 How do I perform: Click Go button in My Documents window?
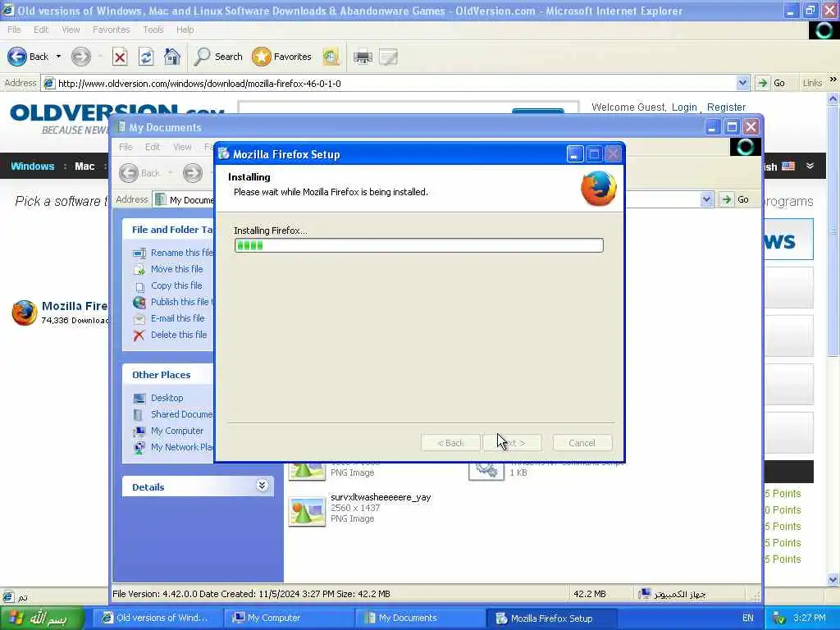tap(735, 199)
